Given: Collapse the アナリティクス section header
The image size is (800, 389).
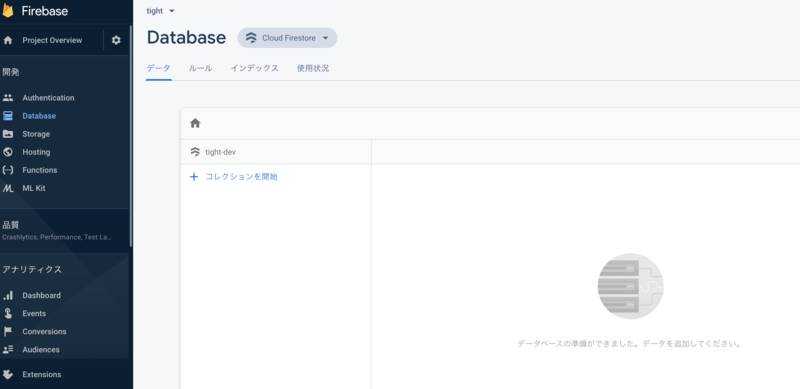Looking at the screenshot, I should [32, 270].
